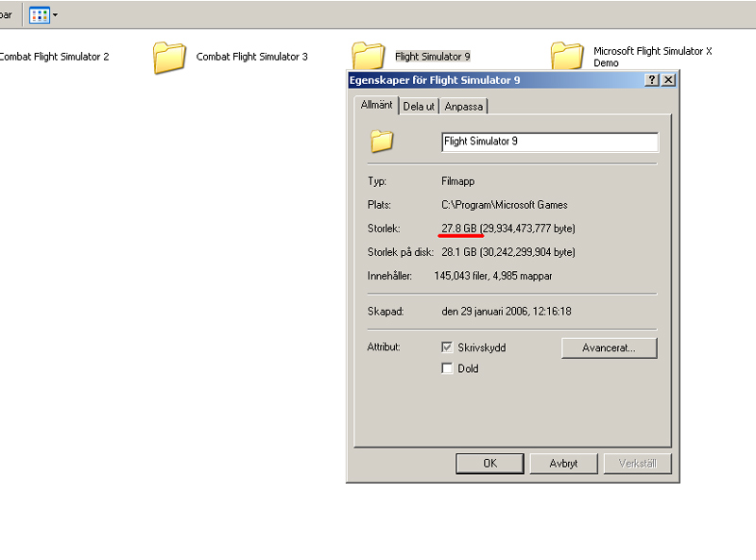Select the Combat Flight Simulator 3 folder icon
The height and width of the screenshot is (560, 756).
(x=169, y=58)
